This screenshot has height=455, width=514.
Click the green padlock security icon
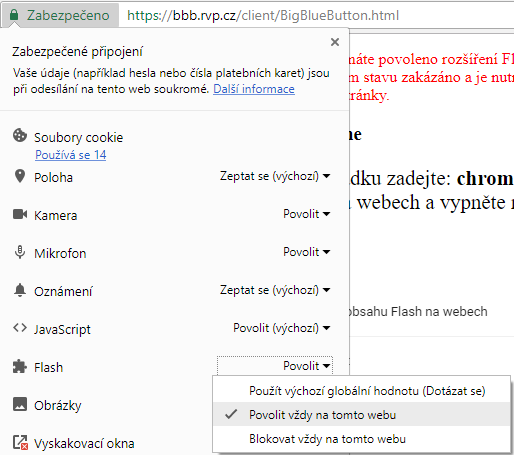point(14,15)
